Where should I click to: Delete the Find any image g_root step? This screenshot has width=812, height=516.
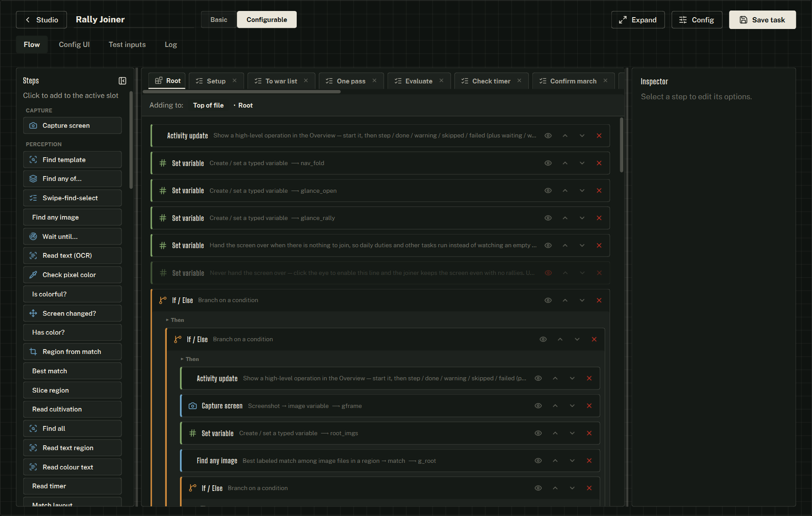[589, 461]
